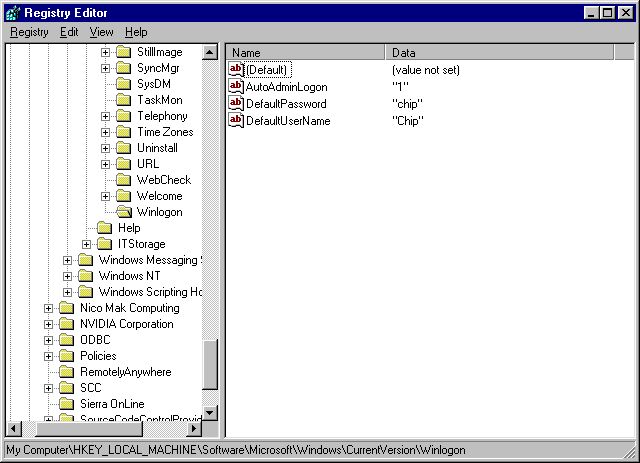Screen dimensions: 640x463
Task: Click the Welcome folder icon
Action: [x=124, y=196]
